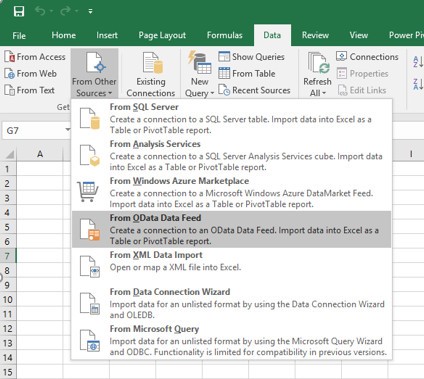Undo the last action
This screenshot has width=424, height=379.
pos(40,11)
